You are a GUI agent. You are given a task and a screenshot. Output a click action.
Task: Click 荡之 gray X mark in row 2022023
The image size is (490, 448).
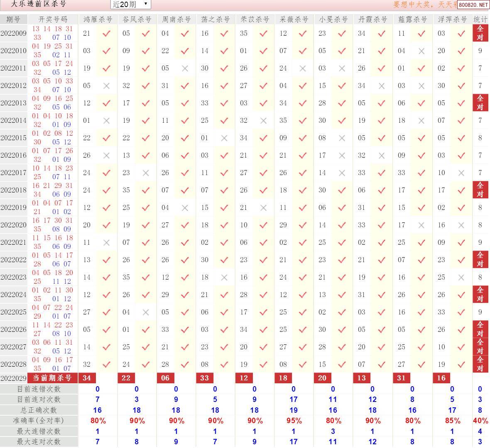(x=224, y=278)
